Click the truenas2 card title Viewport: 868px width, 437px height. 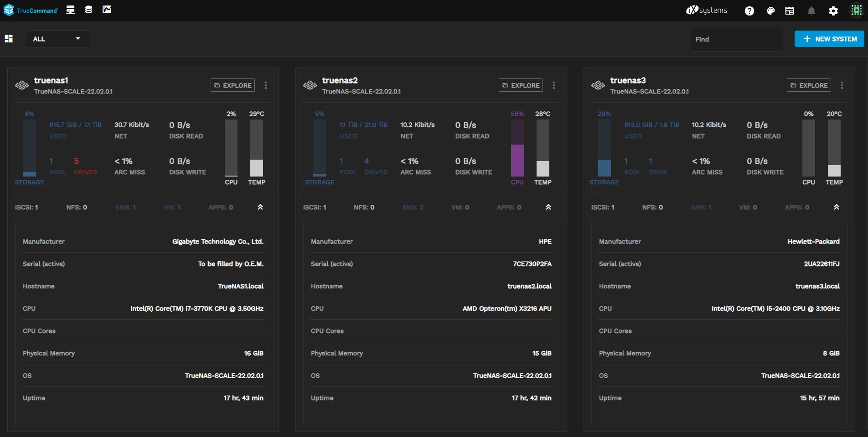tap(340, 80)
